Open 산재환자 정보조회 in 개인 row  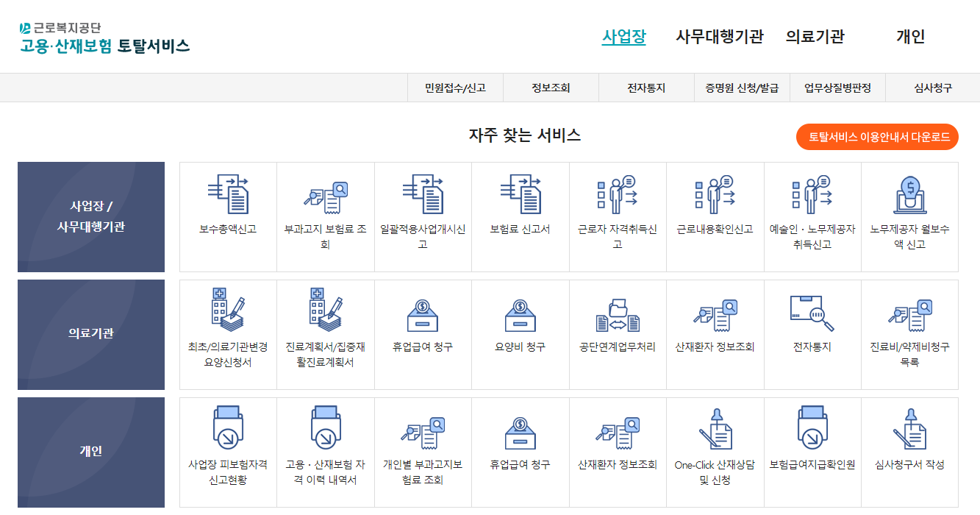click(x=618, y=433)
